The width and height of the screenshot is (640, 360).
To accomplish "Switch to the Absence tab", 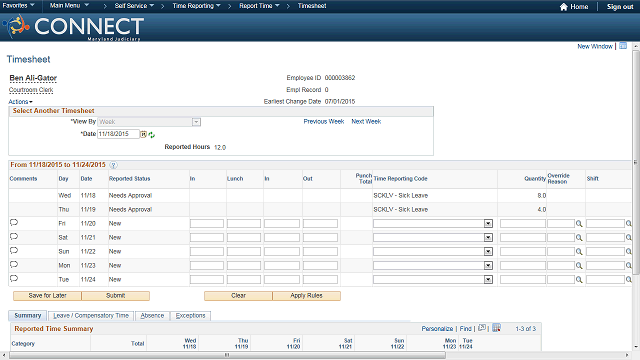I will pyautogui.click(x=152, y=316).
